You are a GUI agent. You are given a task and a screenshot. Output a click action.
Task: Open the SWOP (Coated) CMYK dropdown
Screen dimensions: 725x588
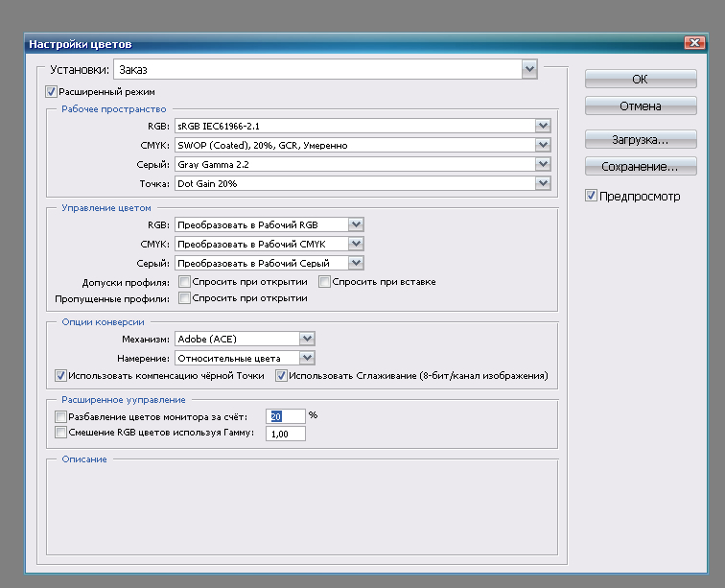point(543,145)
